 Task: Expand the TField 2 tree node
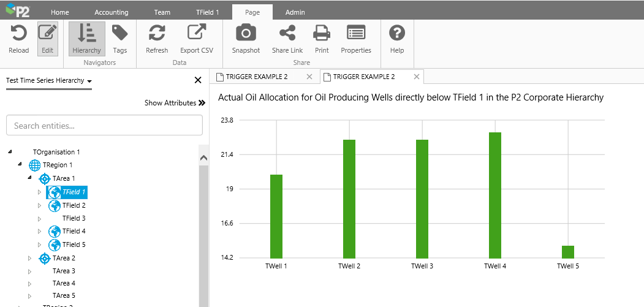coord(40,206)
